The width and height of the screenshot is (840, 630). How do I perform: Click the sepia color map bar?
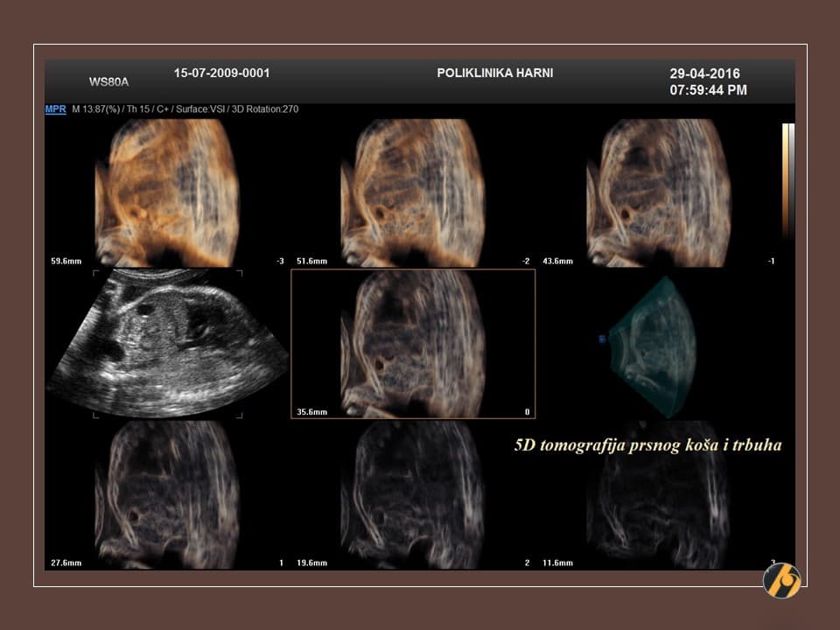(x=787, y=180)
